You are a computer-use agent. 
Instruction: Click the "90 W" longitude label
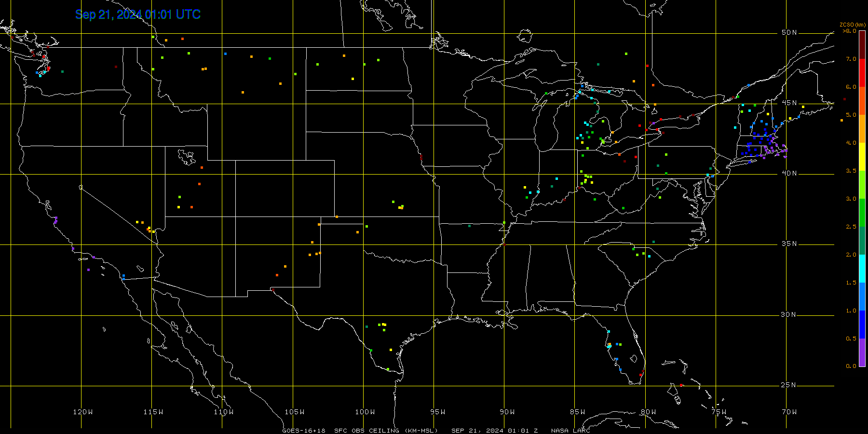[507, 412]
